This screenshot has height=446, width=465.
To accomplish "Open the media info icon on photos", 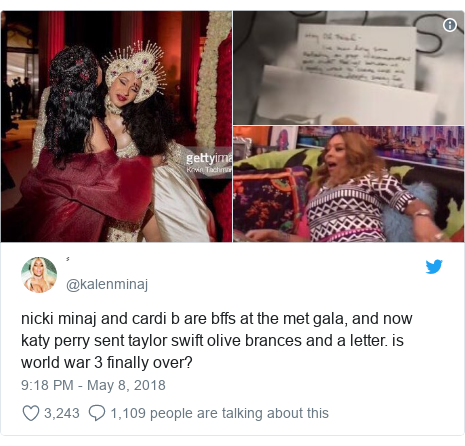I will click(450, 25).
